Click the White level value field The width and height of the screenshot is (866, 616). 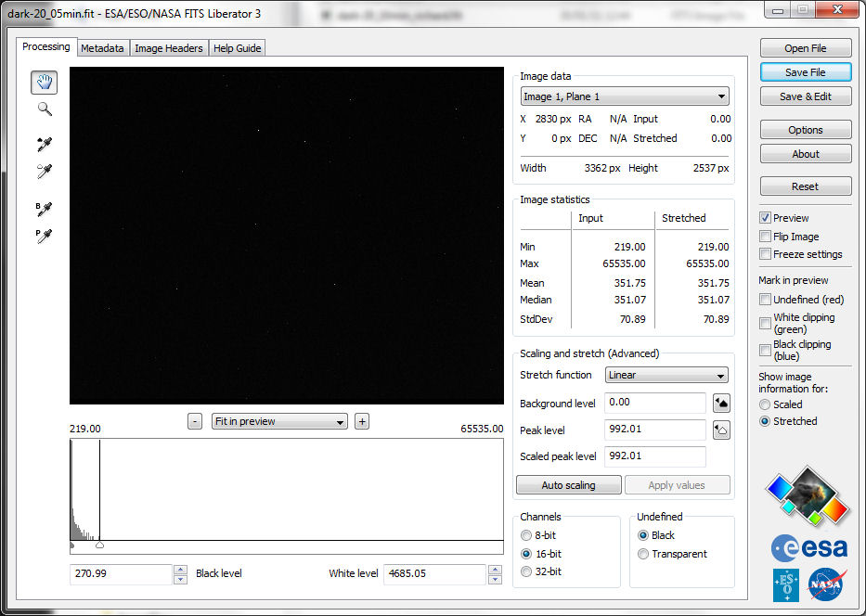(434, 574)
